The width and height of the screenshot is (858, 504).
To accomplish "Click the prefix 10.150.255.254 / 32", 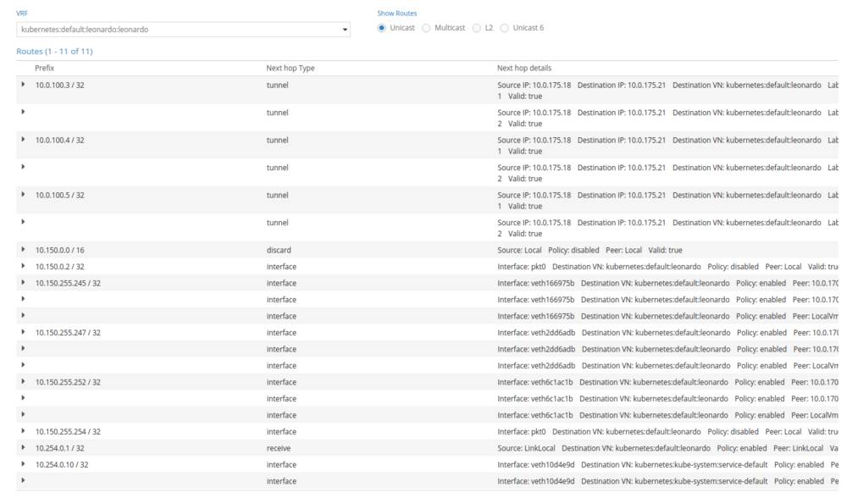I will 68,432.
